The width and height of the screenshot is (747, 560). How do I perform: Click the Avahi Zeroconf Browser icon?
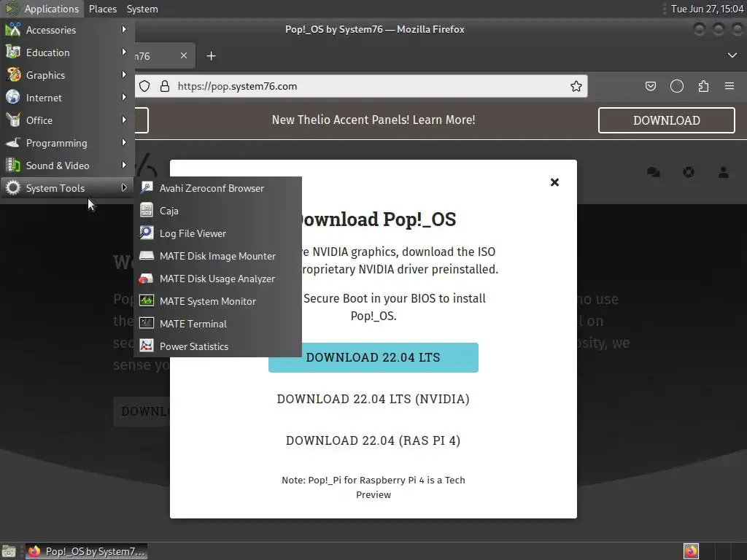(146, 187)
